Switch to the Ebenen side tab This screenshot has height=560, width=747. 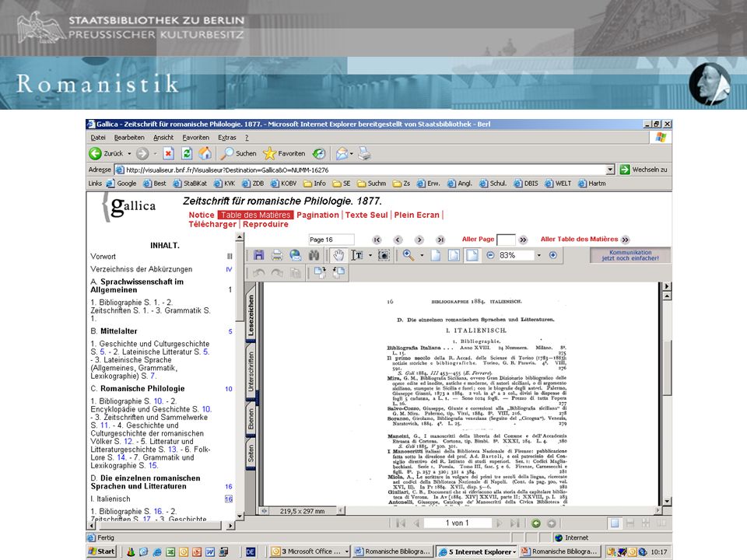(x=251, y=419)
